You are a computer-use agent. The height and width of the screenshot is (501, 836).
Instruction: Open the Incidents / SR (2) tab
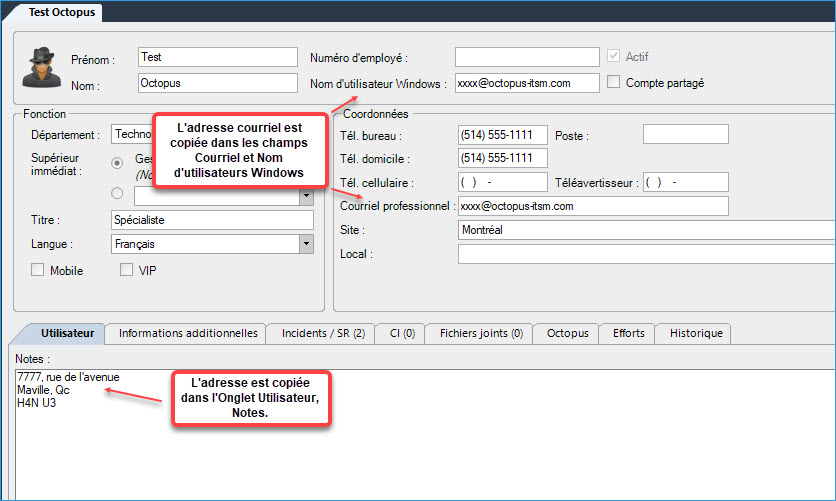pos(323,334)
